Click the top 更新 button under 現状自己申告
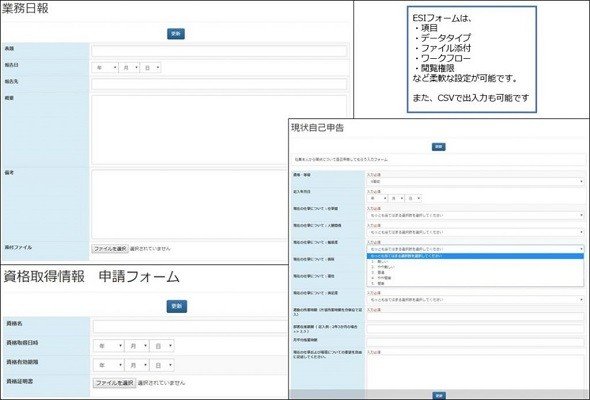590x400 pixels. (x=438, y=146)
